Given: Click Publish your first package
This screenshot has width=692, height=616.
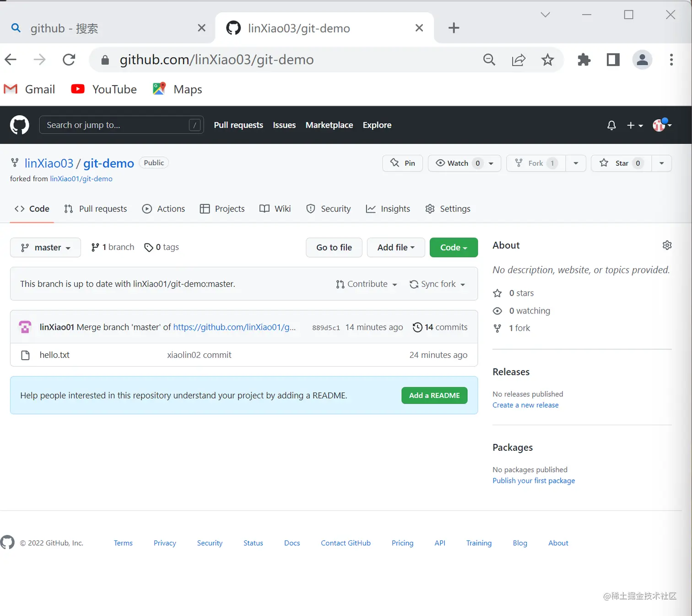Looking at the screenshot, I should [534, 481].
